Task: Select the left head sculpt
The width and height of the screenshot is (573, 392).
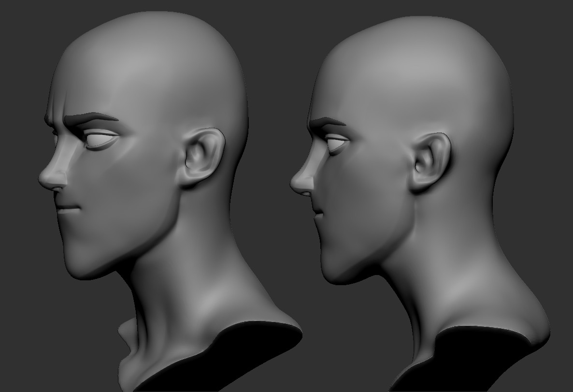Action: click(x=135, y=169)
